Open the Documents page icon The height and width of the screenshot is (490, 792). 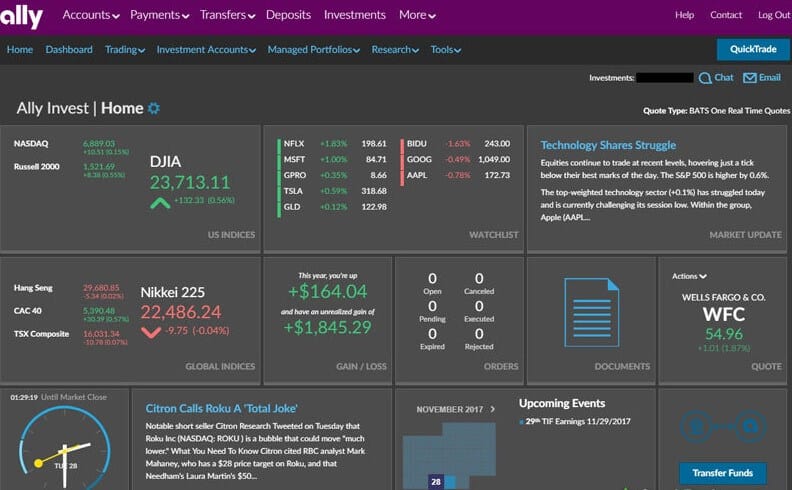(591, 312)
